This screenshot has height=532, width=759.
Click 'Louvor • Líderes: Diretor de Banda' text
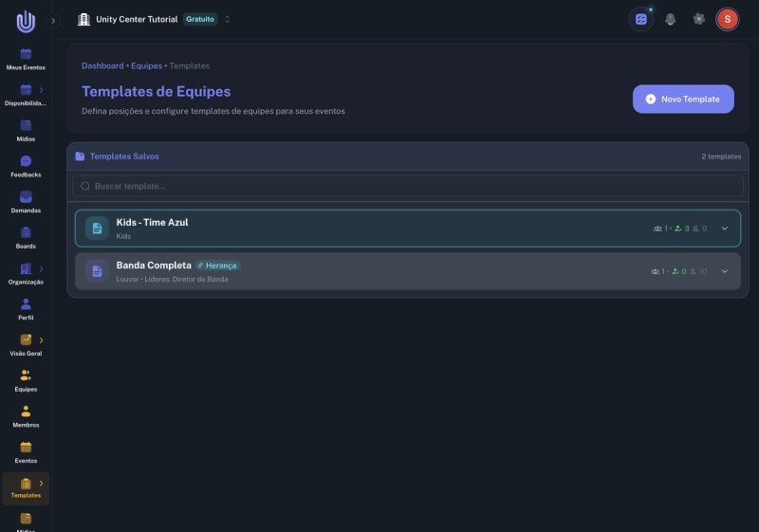tap(172, 279)
